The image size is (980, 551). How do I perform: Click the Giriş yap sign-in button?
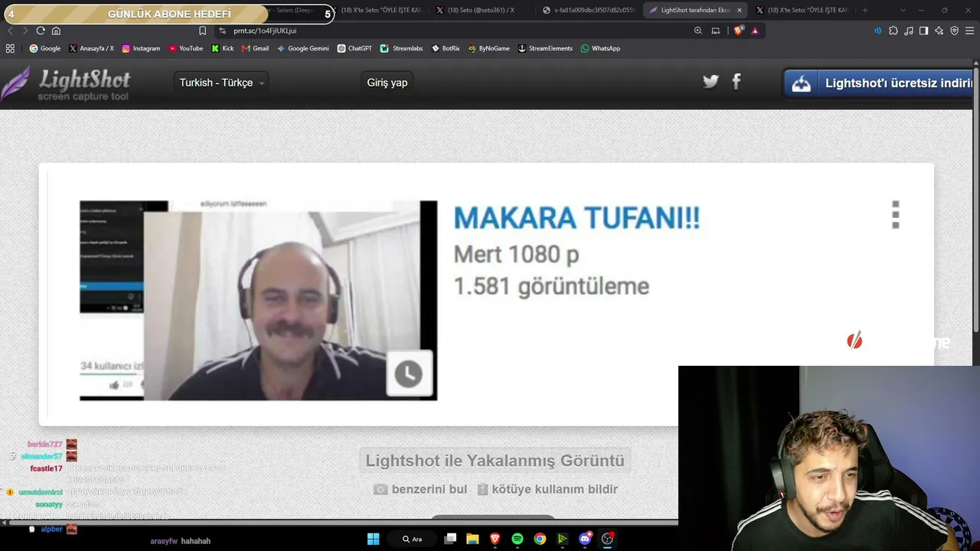387,83
